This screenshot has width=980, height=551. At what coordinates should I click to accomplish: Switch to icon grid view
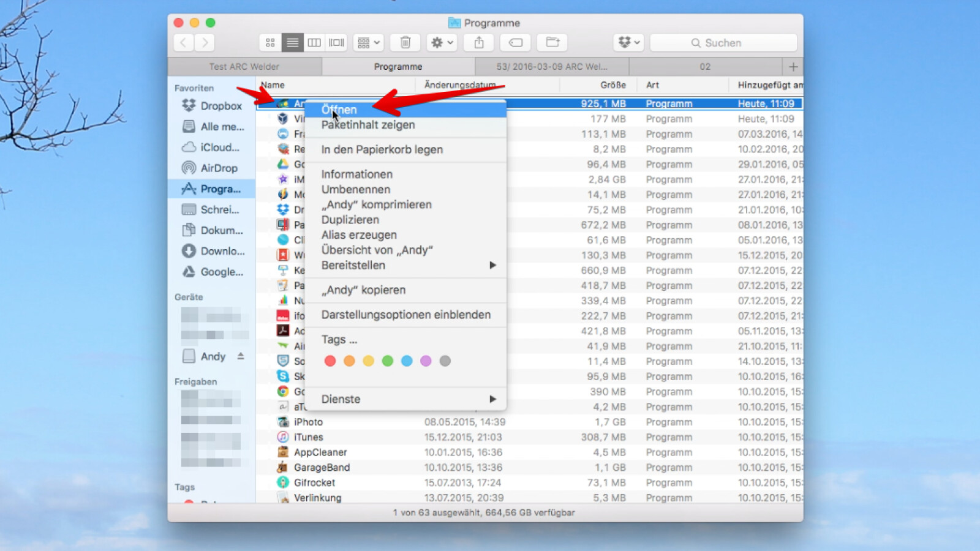pyautogui.click(x=270, y=42)
